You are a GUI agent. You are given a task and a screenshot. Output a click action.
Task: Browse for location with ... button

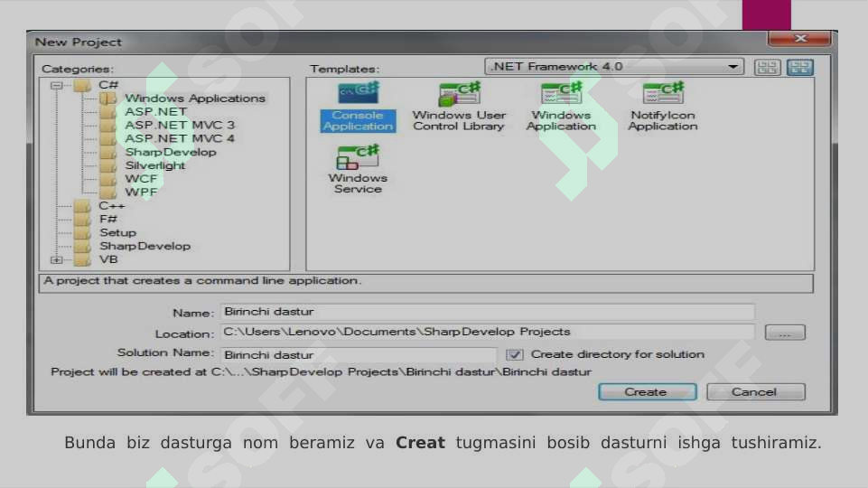coord(785,333)
